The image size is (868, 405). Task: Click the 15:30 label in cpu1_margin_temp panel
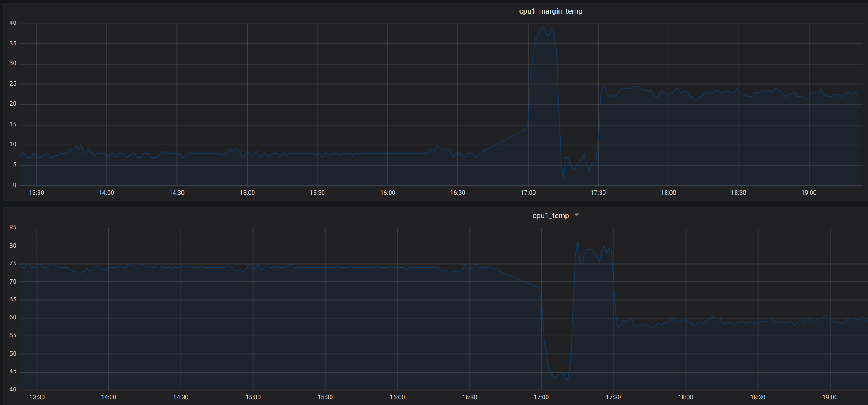pyautogui.click(x=317, y=193)
